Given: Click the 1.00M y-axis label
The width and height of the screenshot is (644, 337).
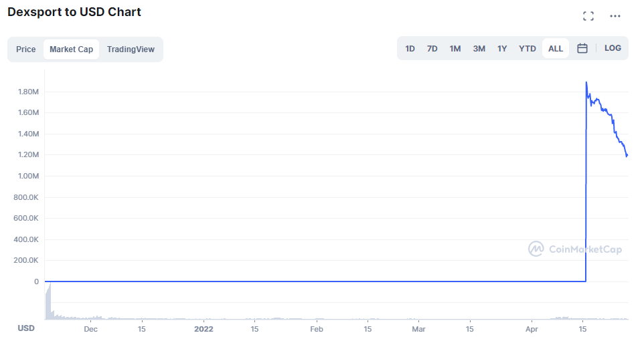Looking at the screenshot, I should pyautogui.click(x=28, y=176).
